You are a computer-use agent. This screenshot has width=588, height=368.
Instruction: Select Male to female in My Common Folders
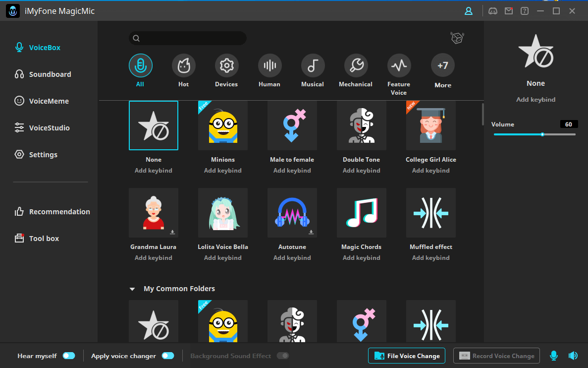coord(362,321)
